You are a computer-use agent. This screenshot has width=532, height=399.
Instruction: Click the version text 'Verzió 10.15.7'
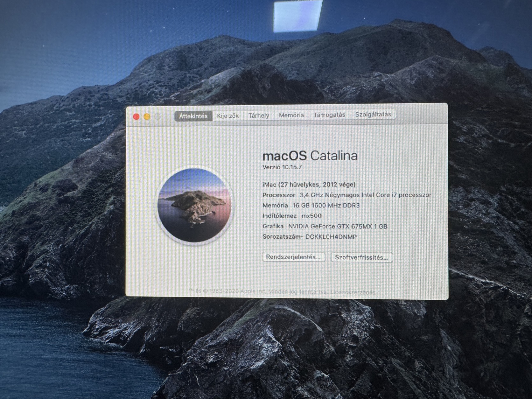pyautogui.click(x=282, y=167)
